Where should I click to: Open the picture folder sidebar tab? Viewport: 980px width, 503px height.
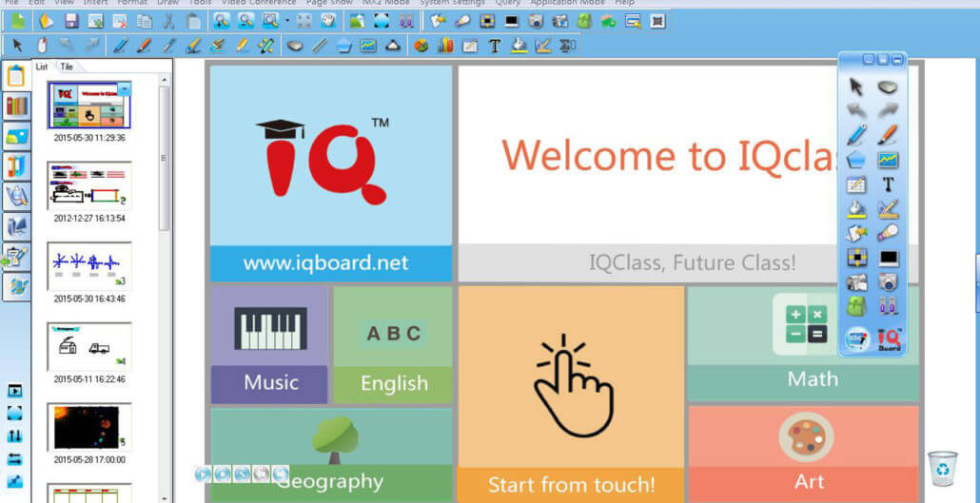(15, 136)
